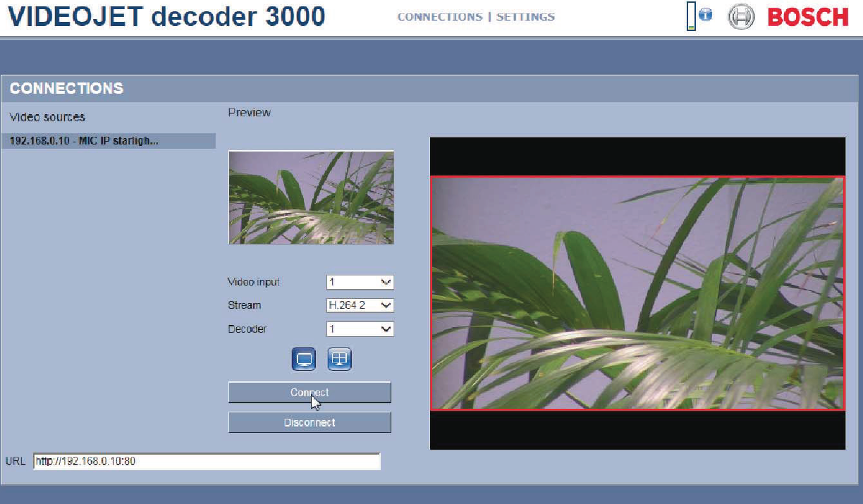Viewport: 863px width, 504px height.
Task: Click the Connect button
Action: coord(310,393)
